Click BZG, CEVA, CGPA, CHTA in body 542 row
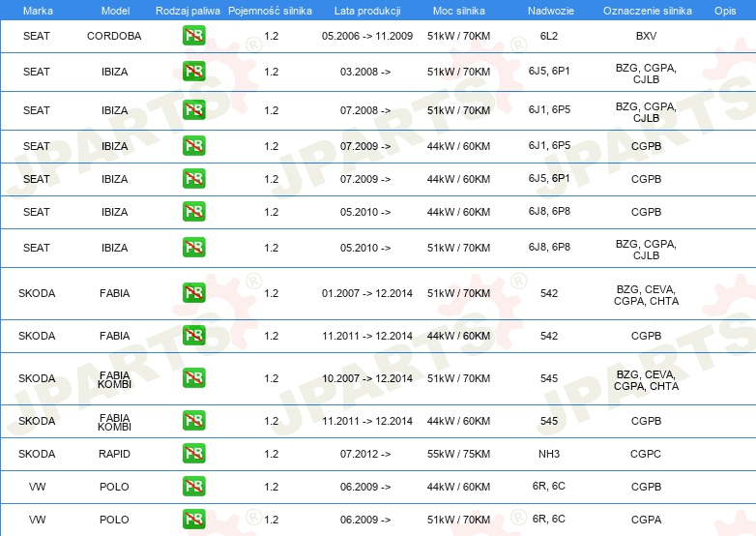 coord(646,295)
